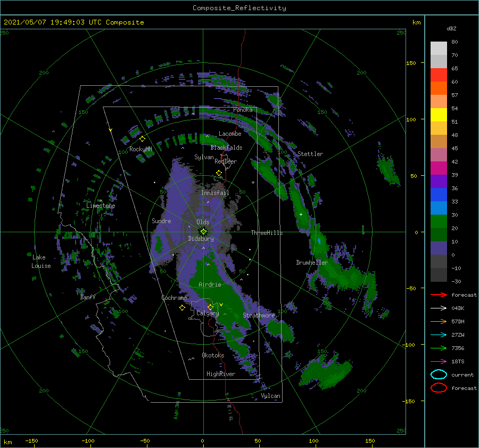Viewport: 479px width, 448px height.
Task: Click the Limestone label
Action: (x=101, y=206)
